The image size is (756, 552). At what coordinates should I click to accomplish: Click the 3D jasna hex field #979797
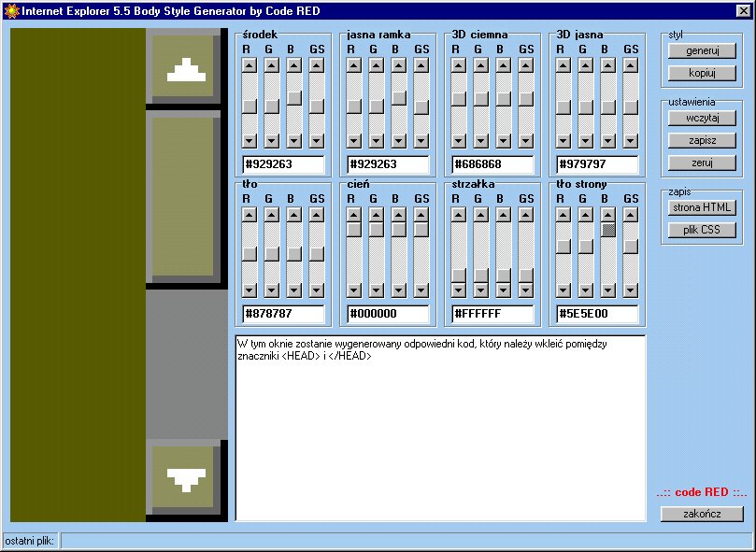(597, 164)
